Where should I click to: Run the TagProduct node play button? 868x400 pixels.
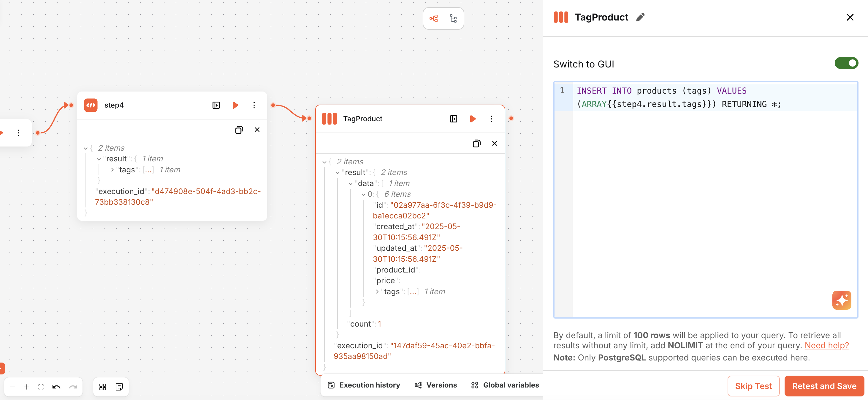pos(472,119)
